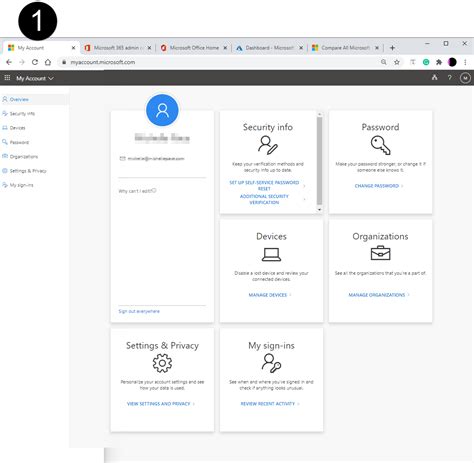The width and height of the screenshot is (474, 463).
Task: Reload the page with refresh icon
Action: point(35,62)
